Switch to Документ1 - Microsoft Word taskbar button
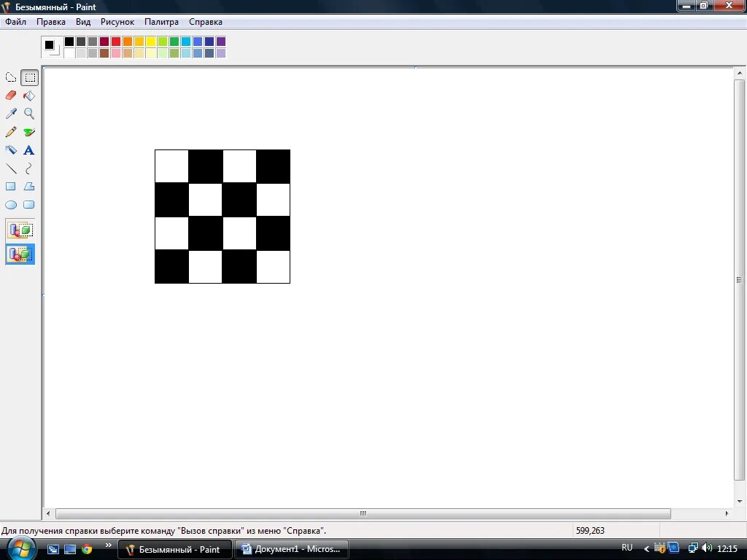 click(292, 549)
